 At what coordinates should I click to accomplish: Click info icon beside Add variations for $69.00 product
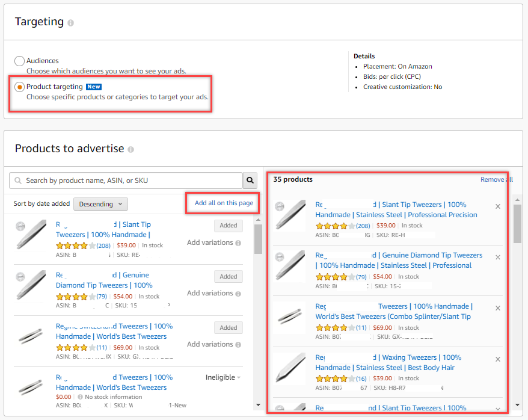tap(238, 345)
